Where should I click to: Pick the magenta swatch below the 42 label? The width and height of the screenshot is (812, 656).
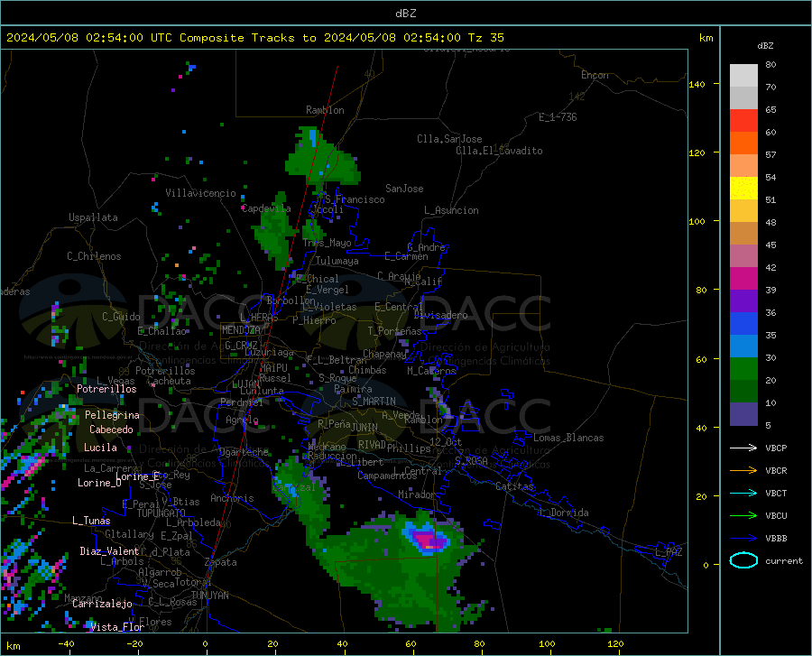[743, 279]
